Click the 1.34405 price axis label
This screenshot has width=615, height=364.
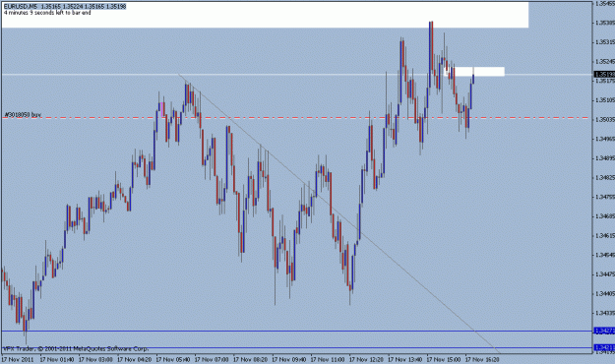605,294
